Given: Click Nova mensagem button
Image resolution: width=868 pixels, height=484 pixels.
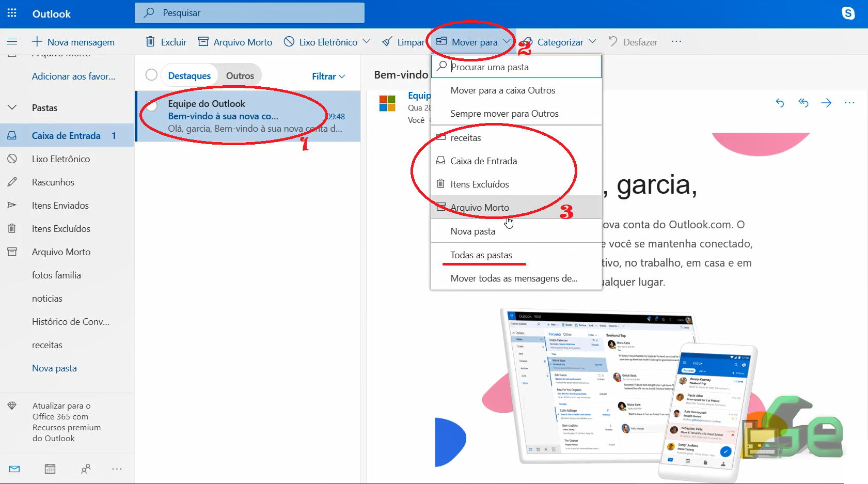Looking at the screenshot, I should coord(73,42).
